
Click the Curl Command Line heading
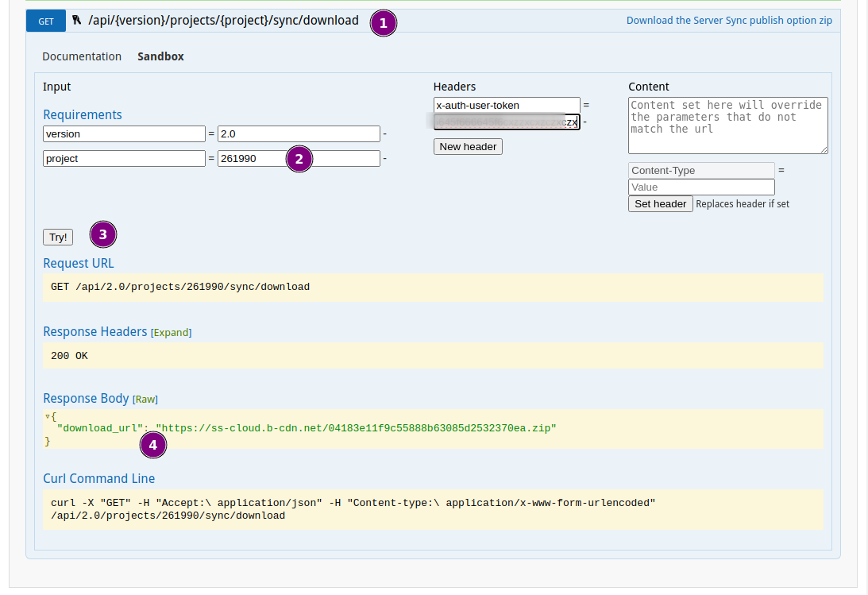click(99, 478)
